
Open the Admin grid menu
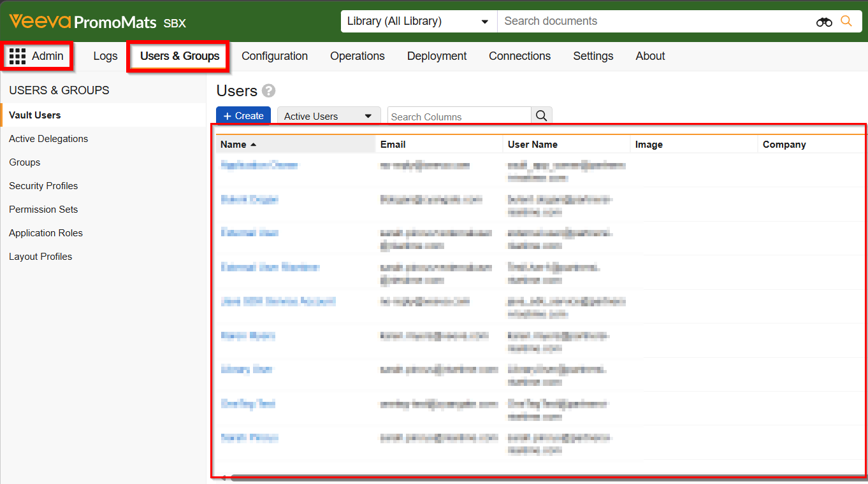37,56
